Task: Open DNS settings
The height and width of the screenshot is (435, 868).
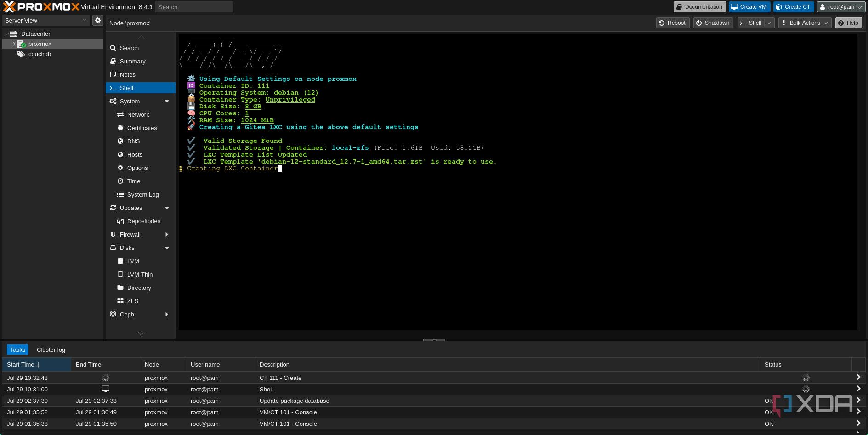Action: pos(141,141)
